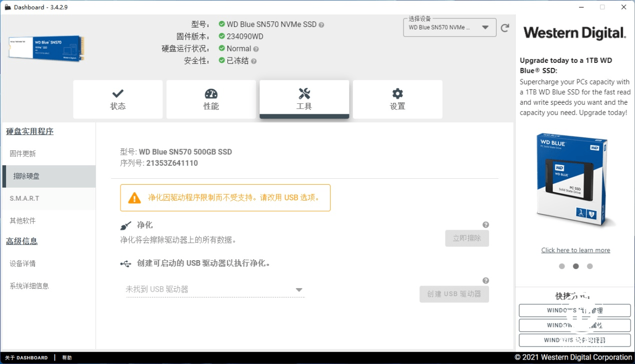Click the refresh devices icon
Viewport: 635px width, 364px height.
[x=504, y=28]
